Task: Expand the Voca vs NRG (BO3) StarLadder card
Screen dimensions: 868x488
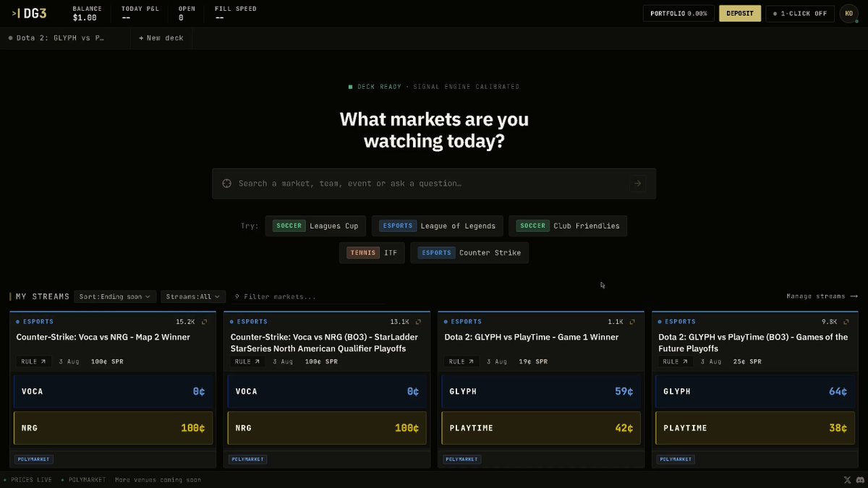Action: click(x=419, y=322)
